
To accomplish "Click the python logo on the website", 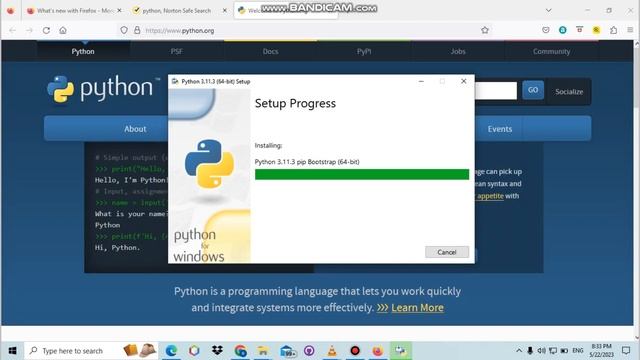I will [104, 88].
